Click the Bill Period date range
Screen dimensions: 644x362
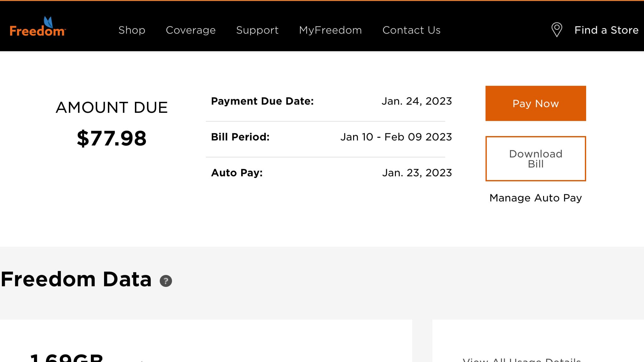point(396,137)
